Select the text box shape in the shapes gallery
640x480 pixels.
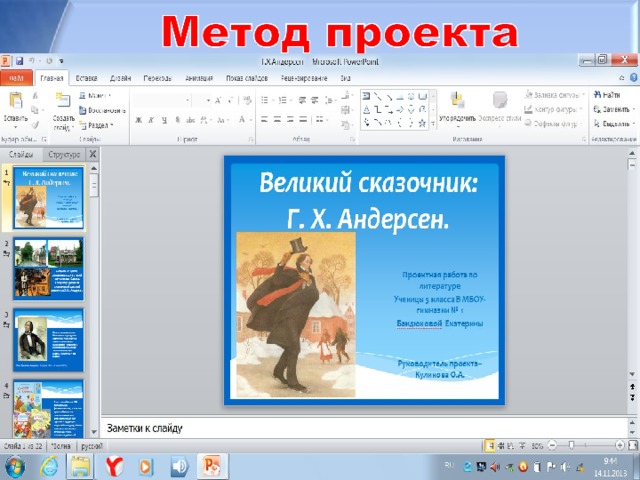click(x=367, y=96)
